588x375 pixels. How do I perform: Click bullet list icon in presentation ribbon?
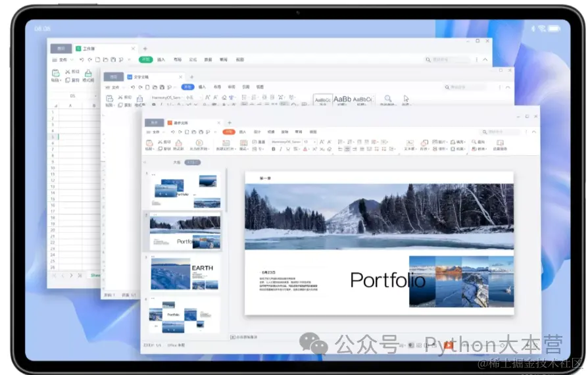click(341, 141)
